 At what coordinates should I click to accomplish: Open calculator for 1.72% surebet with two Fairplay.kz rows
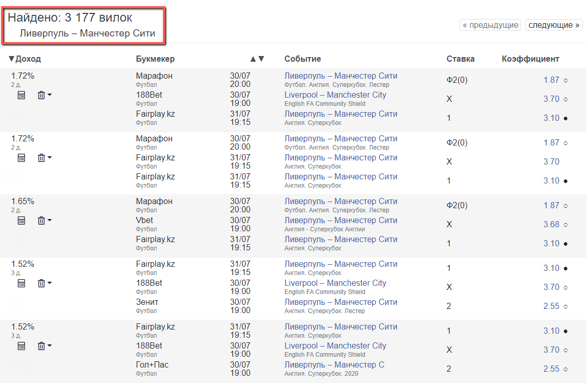click(x=22, y=158)
